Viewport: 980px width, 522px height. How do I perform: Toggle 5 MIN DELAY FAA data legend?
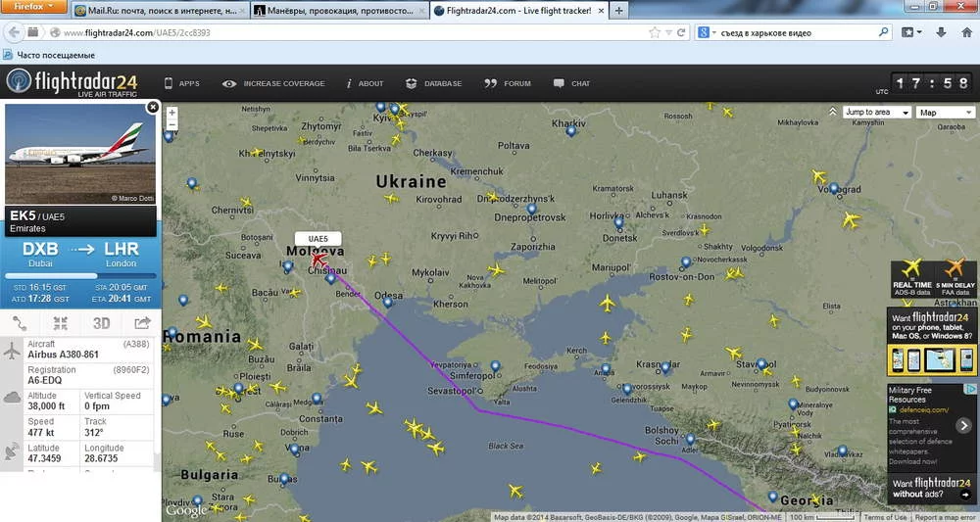click(x=955, y=278)
